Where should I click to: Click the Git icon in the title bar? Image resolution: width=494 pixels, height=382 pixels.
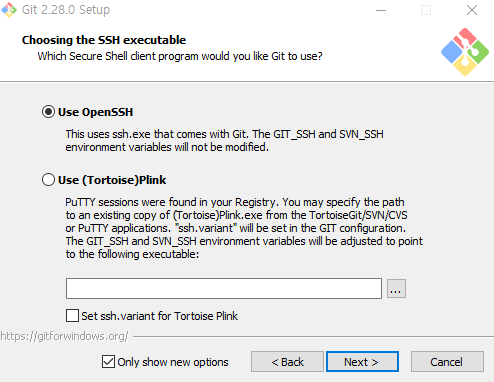[9, 10]
